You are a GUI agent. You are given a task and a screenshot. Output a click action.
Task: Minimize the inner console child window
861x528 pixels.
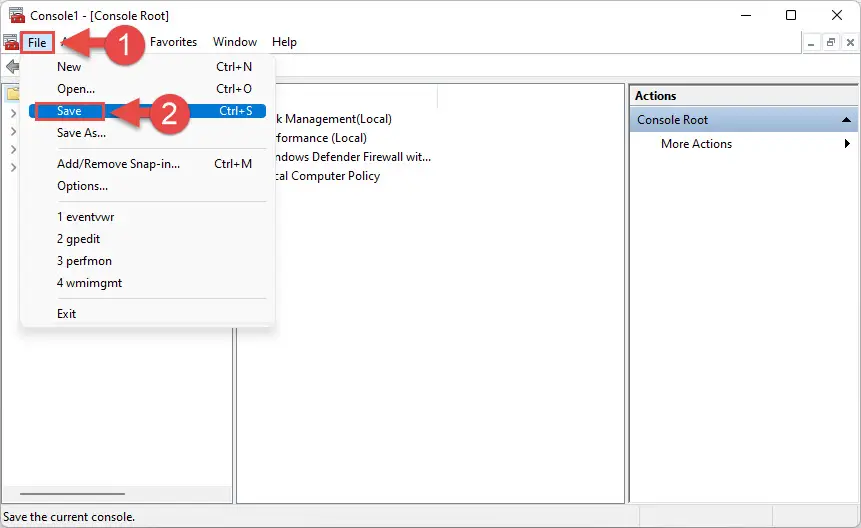coord(811,42)
